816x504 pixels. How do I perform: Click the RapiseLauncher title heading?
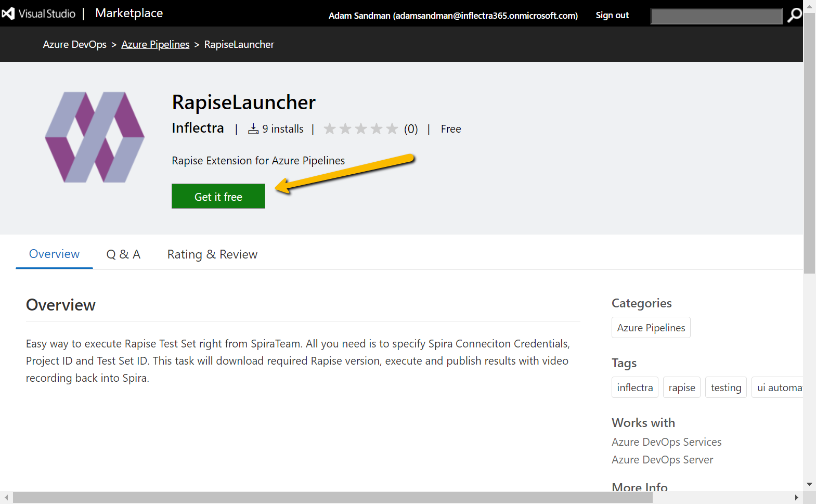tap(244, 102)
